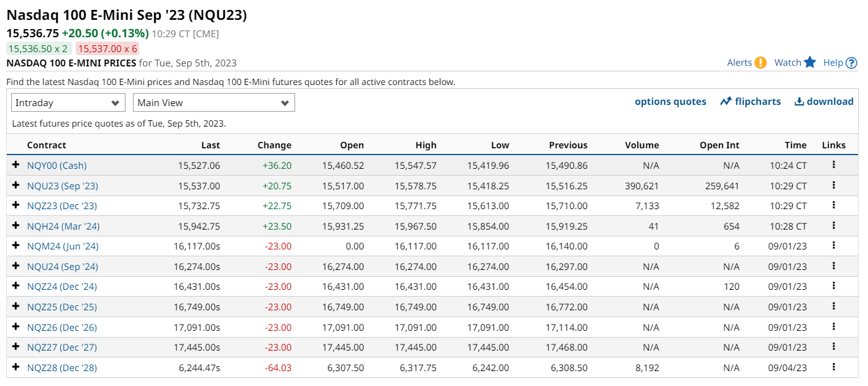Click the Alerts bell icon
868x386 pixels.
click(761, 63)
